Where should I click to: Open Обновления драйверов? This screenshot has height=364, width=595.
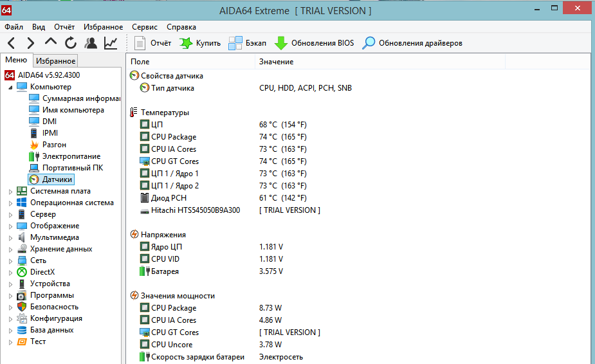(412, 43)
